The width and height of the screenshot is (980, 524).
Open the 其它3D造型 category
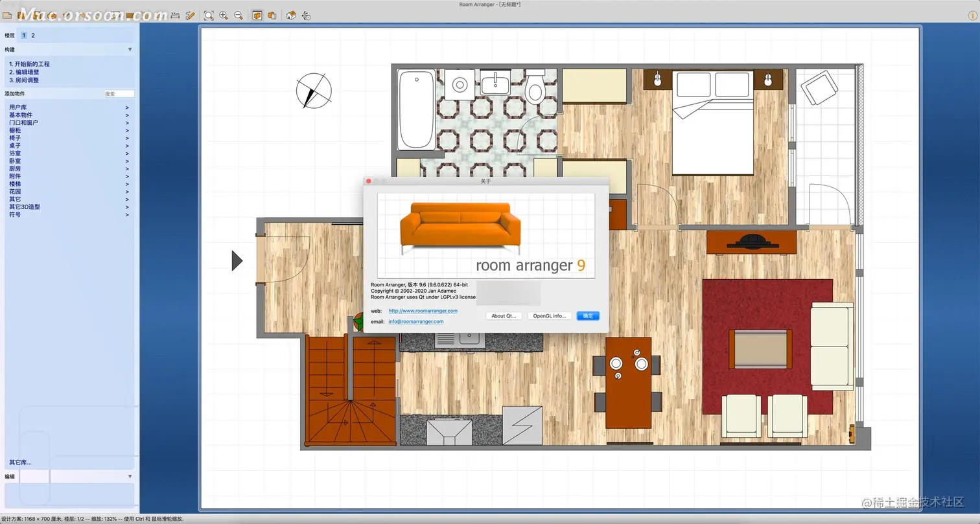[x=68, y=207]
